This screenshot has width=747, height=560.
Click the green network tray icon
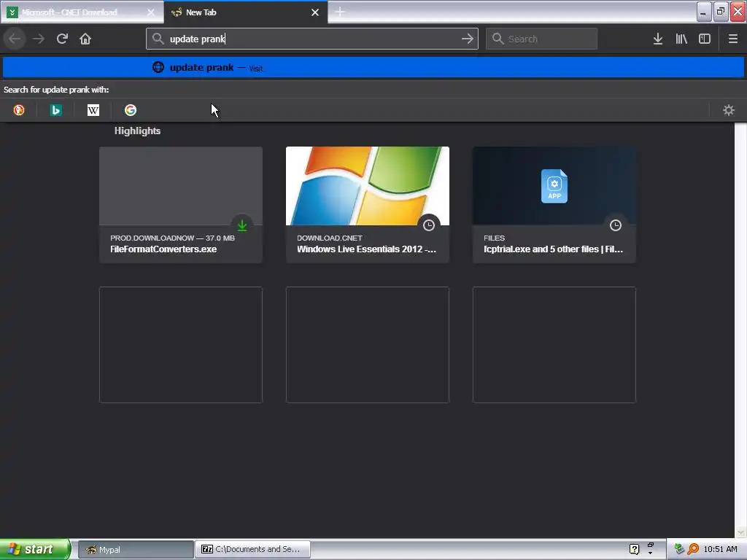(679, 550)
